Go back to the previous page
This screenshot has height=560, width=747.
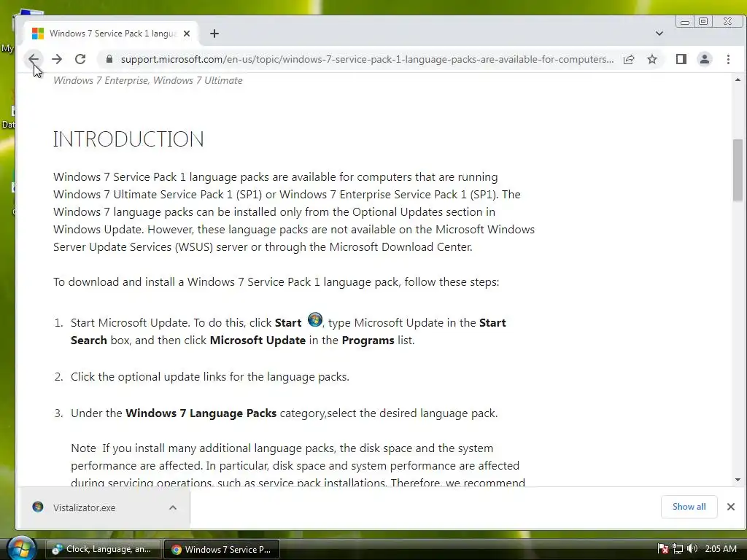click(x=34, y=59)
